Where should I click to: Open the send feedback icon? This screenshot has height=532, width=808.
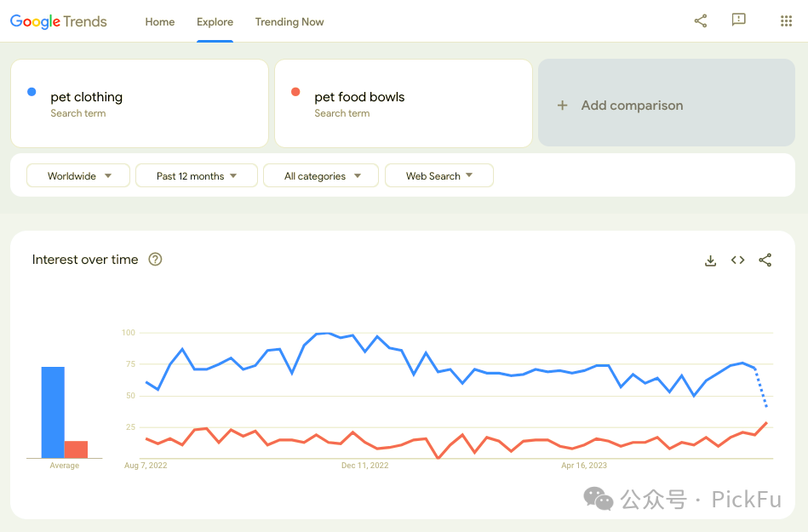tap(739, 20)
